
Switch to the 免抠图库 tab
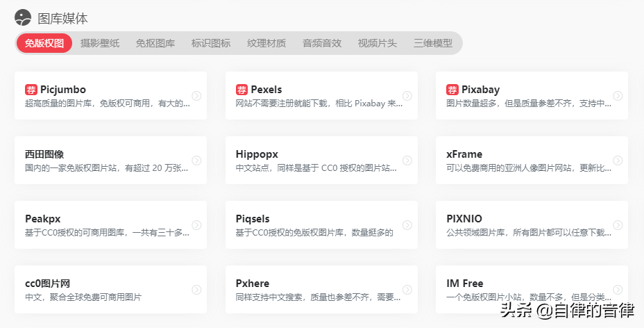pos(155,43)
